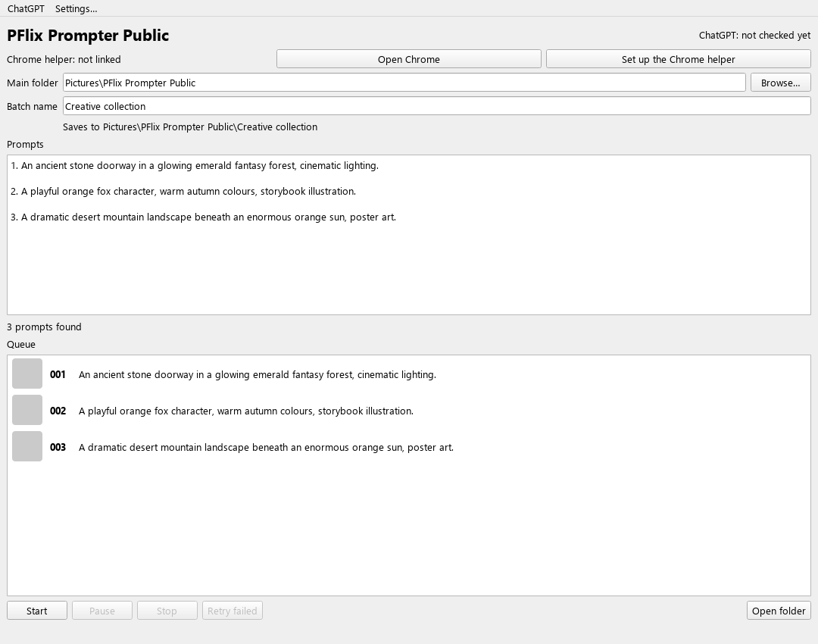This screenshot has height=644, width=818.
Task: Click the 'Main folder' label
Action: [x=33, y=83]
